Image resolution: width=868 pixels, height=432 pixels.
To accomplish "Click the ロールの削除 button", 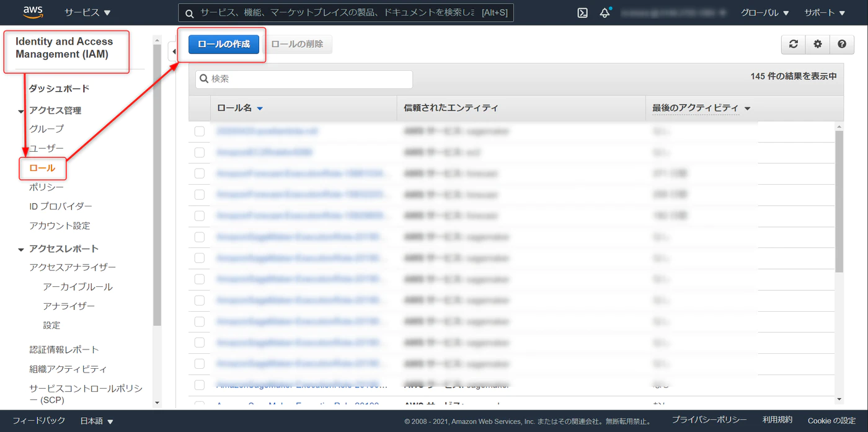I will [298, 44].
